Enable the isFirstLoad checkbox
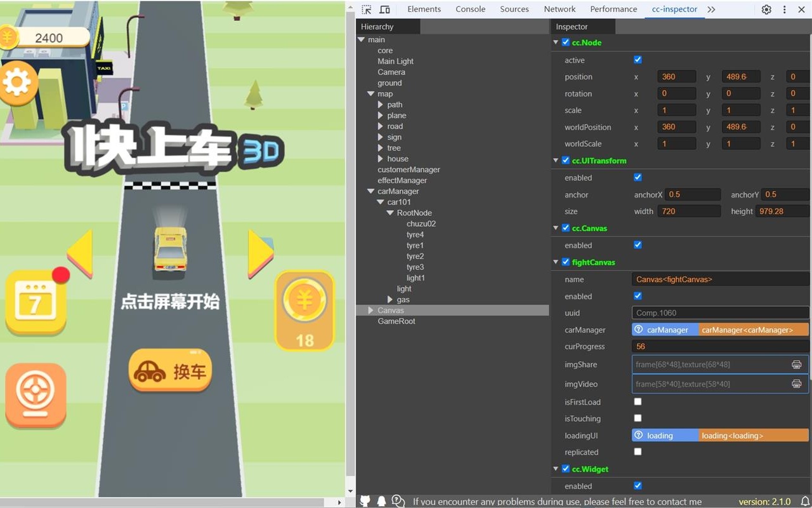 pos(638,401)
